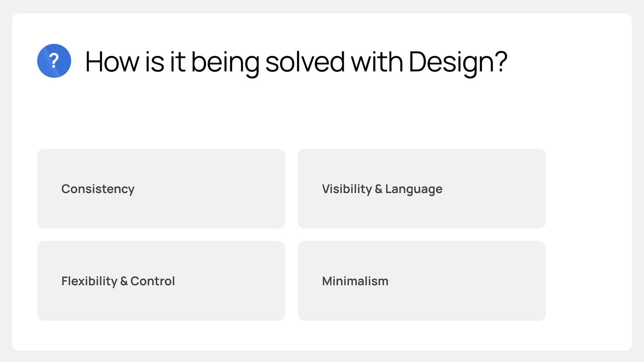
Task: Click the blue question mark icon
Action: [x=54, y=61]
